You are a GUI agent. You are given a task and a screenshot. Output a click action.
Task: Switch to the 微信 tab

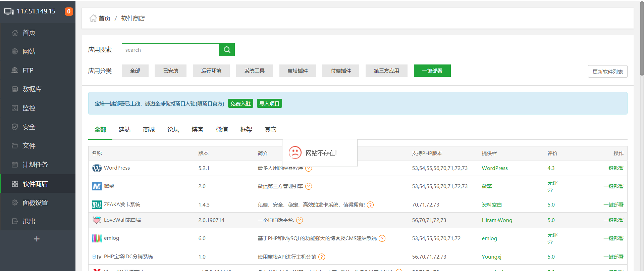[x=222, y=130]
